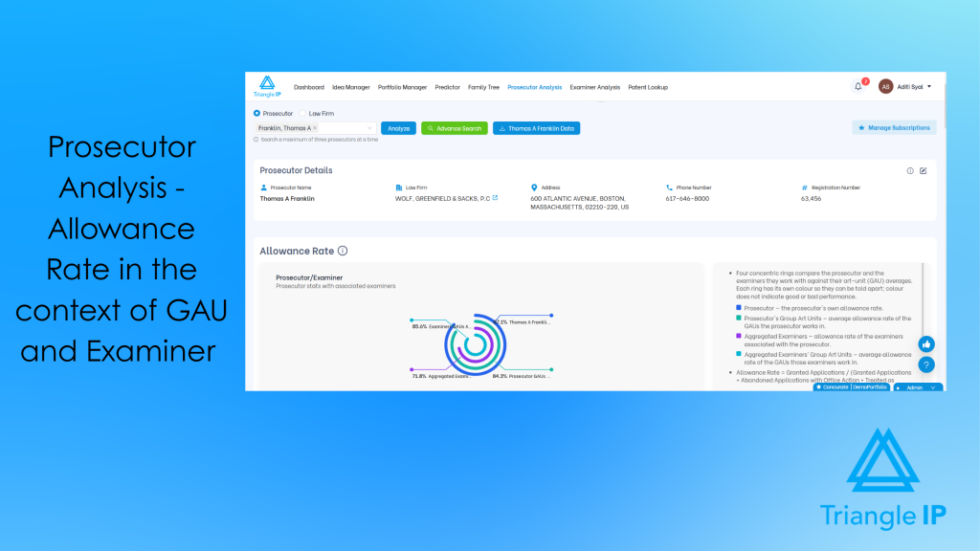The width and height of the screenshot is (980, 551).
Task: Click phone number 617-646-8000
Action: pyautogui.click(x=687, y=199)
